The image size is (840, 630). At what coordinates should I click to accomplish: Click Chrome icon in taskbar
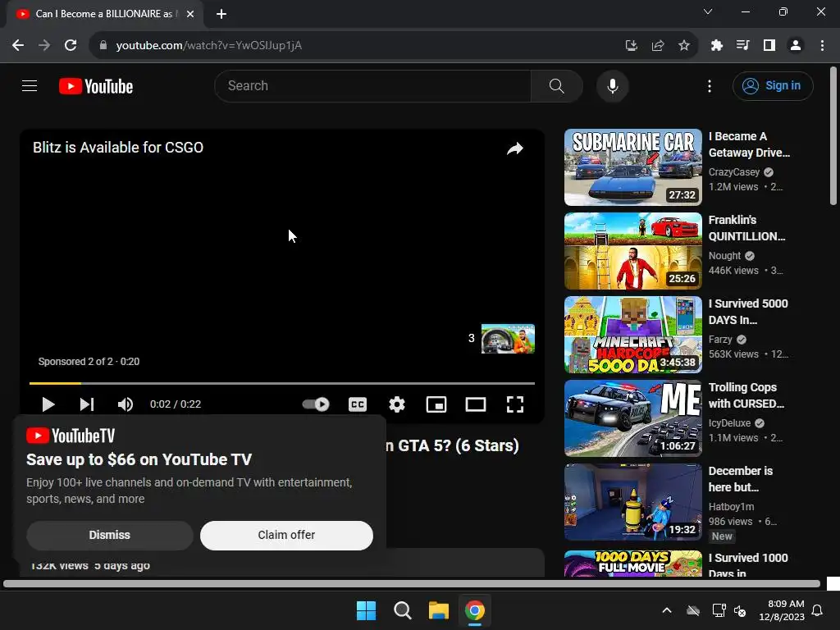[x=475, y=610]
